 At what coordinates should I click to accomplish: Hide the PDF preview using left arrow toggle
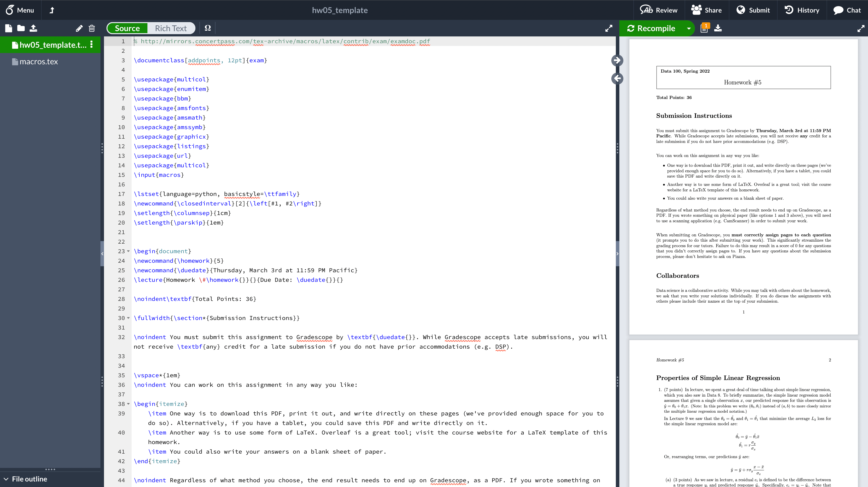coord(617,79)
